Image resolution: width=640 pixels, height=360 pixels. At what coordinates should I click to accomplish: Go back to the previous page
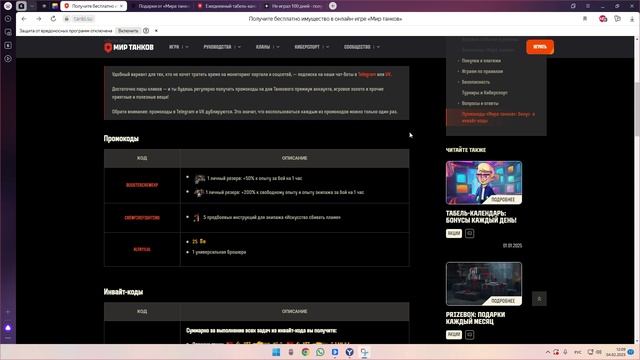(x=24, y=19)
